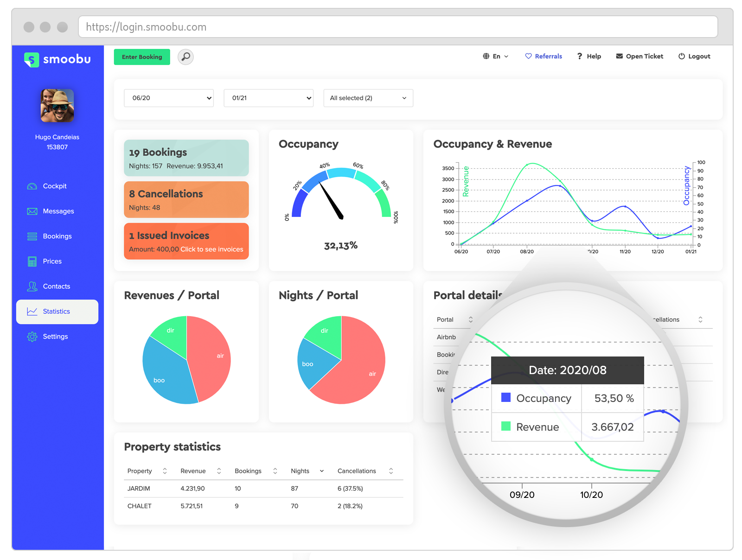This screenshot has height=560, width=742.
Task: Select Bookings in the sidebar menu
Action: coord(57,236)
